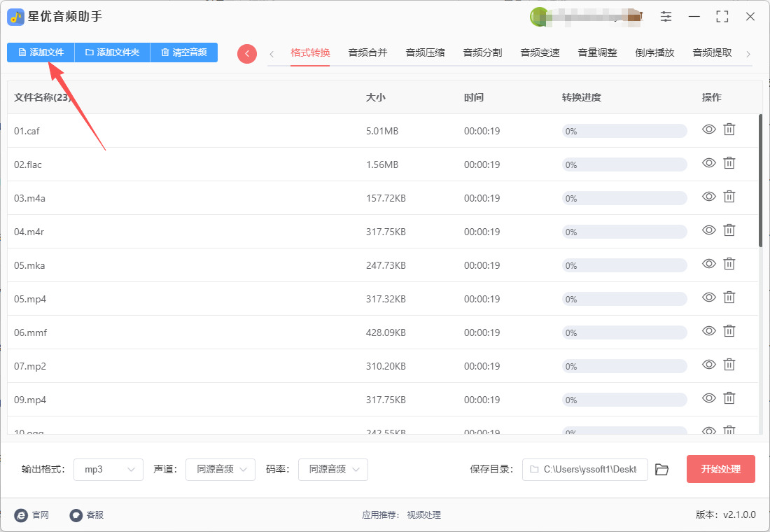Open the save directory folder icon
Screen dimensions: 770x532
[661, 469]
